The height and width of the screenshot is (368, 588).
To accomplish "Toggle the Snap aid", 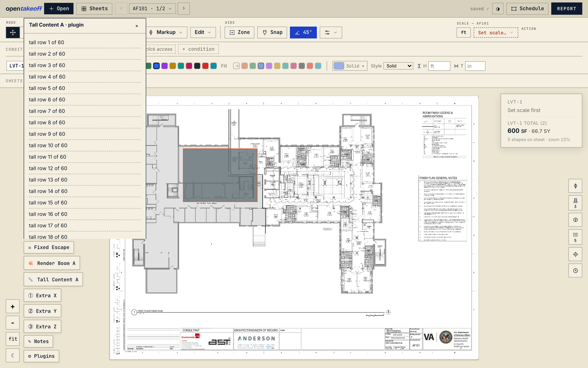I will coord(272,32).
